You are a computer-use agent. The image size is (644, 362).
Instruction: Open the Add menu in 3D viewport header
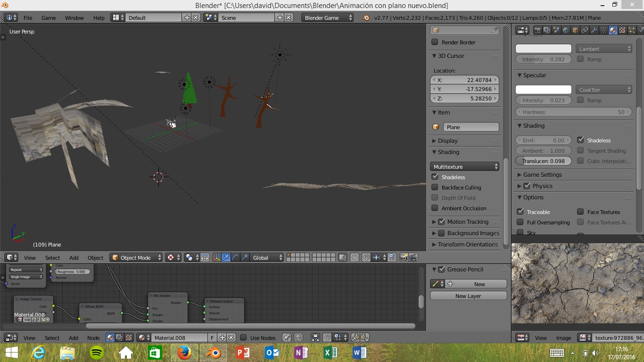coord(74,258)
